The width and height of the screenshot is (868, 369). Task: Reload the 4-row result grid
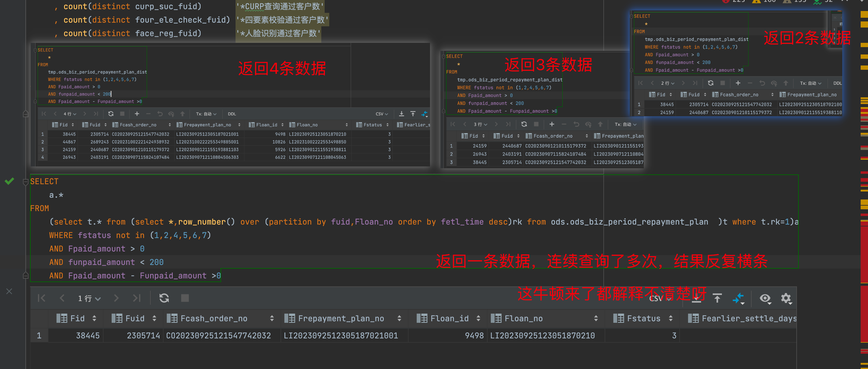(x=111, y=114)
